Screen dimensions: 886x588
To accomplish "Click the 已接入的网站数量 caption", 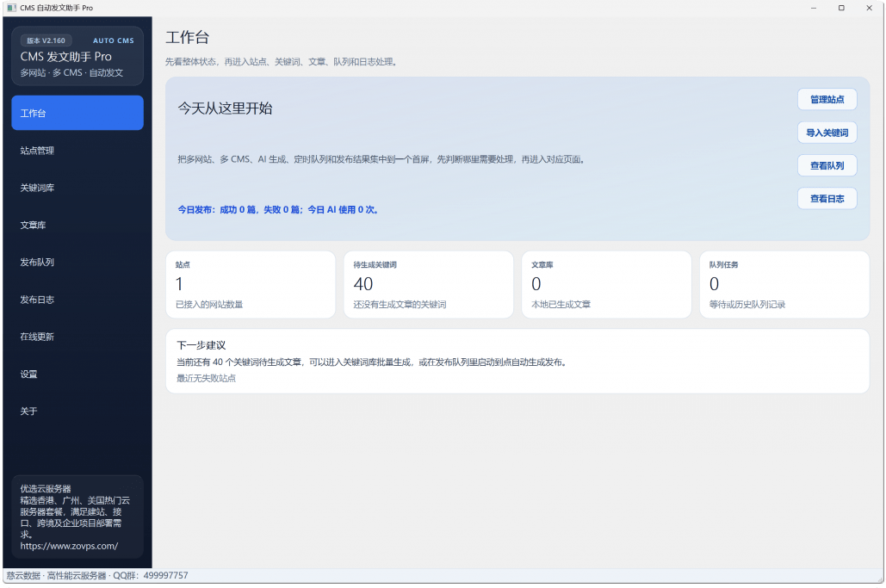I will pyautogui.click(x=209, y=305).
